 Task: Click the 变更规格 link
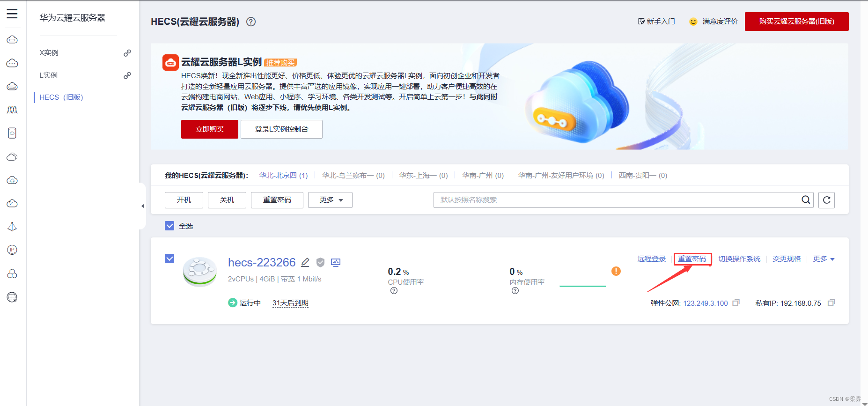coord(787,259)
